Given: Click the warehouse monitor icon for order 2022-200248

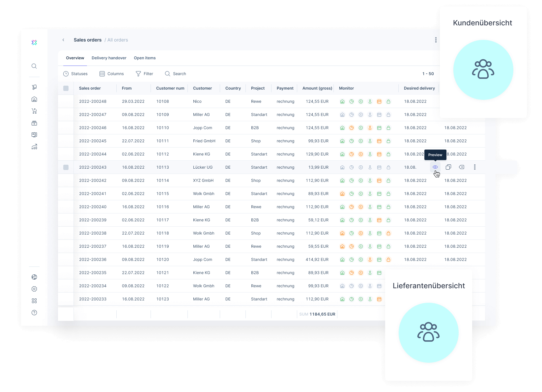Looking at the screenshot, I should click(x=342, y=101).
